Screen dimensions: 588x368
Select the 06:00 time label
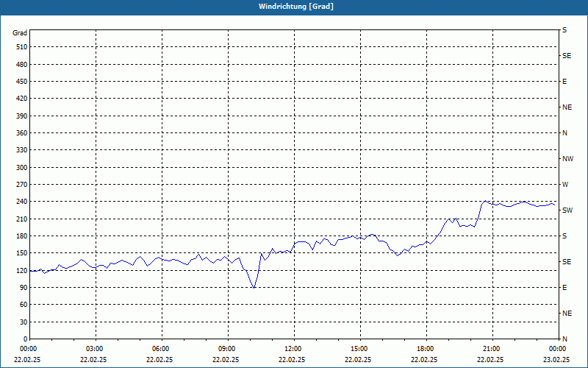[x=162, y=348]
